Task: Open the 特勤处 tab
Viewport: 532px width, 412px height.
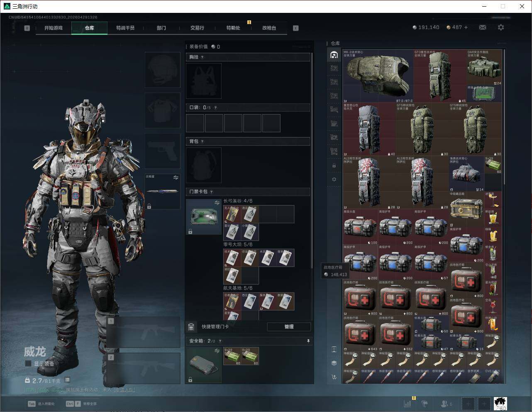Action: (233, 28)
